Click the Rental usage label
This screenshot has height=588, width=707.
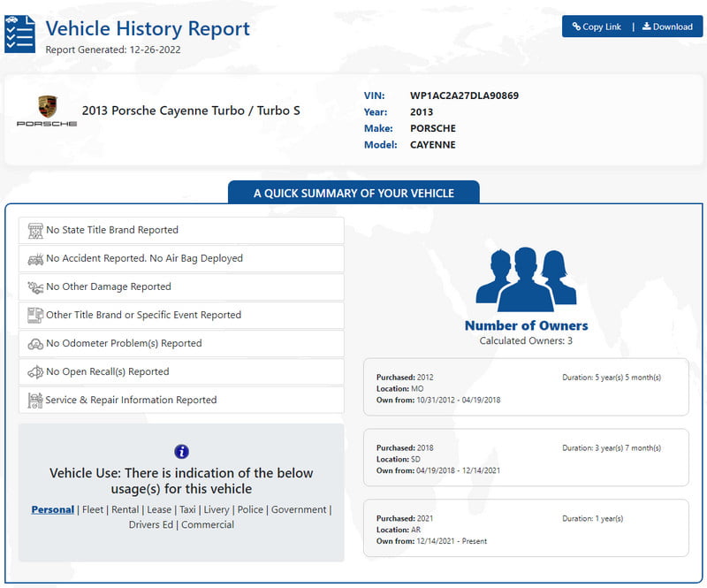[125, 510]
